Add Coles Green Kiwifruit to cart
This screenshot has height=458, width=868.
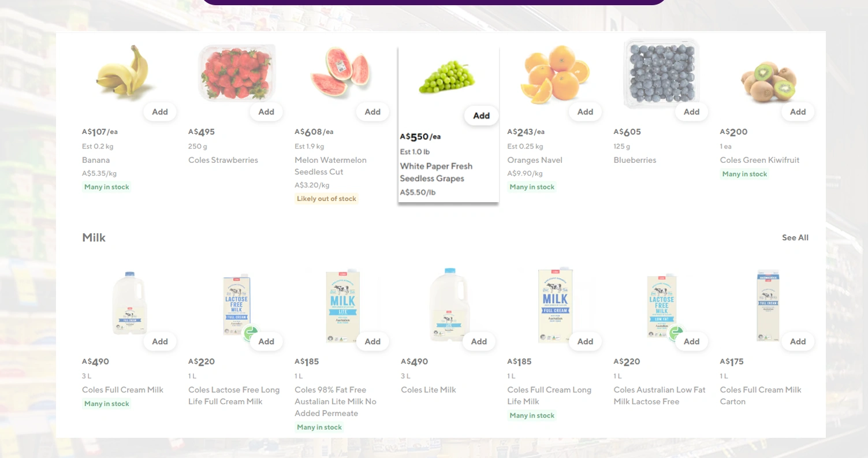click(797, 111)
